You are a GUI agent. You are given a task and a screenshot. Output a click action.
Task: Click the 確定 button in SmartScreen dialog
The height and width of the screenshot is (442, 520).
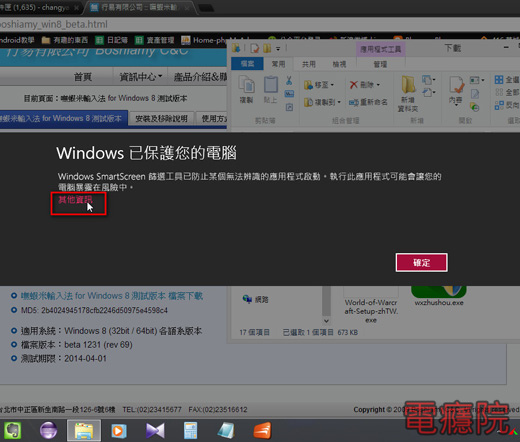[422, 263]
